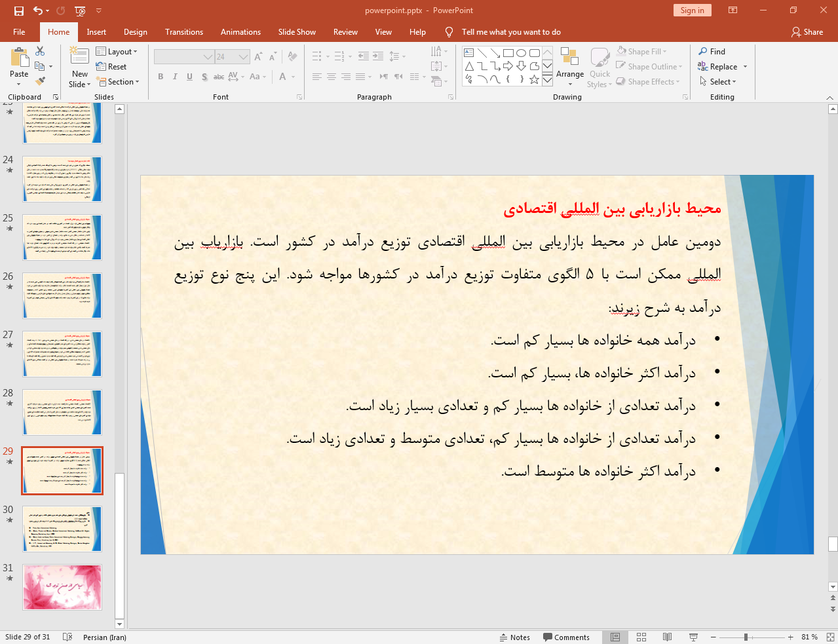This screenshot has height=644, width=838.
Task: Switch to the Design tab
Action: [x=136, y=32]
